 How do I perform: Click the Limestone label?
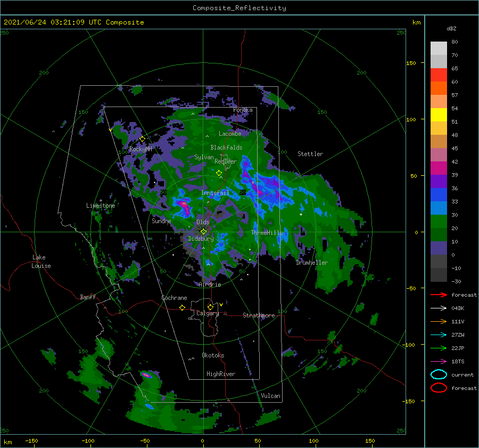(x=101, y=206)
